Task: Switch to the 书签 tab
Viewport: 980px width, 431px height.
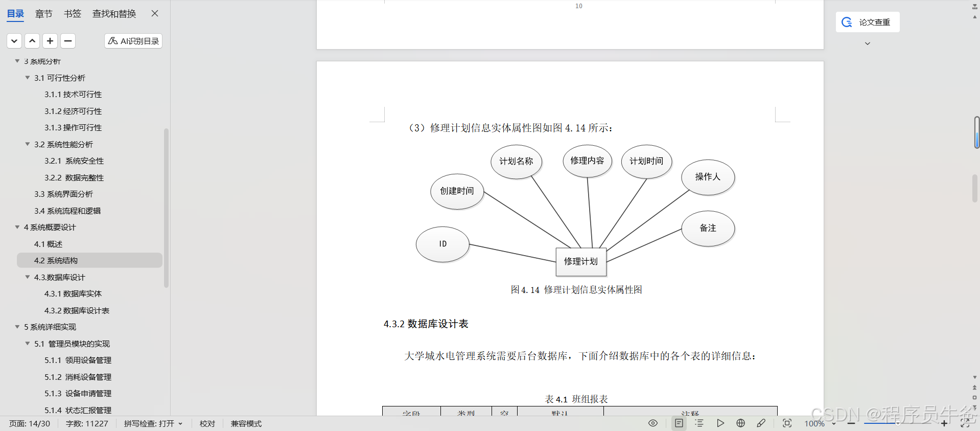Action: click(x=73, y=14)
